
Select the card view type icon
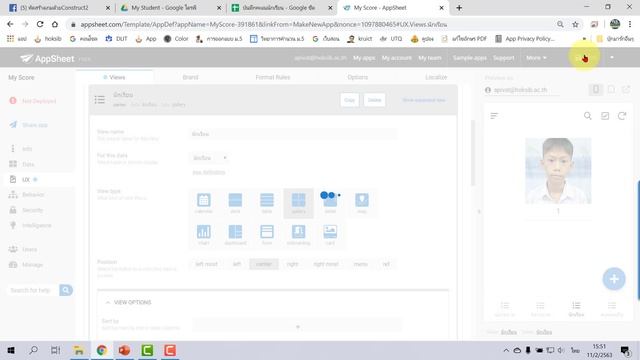[330, 231]
